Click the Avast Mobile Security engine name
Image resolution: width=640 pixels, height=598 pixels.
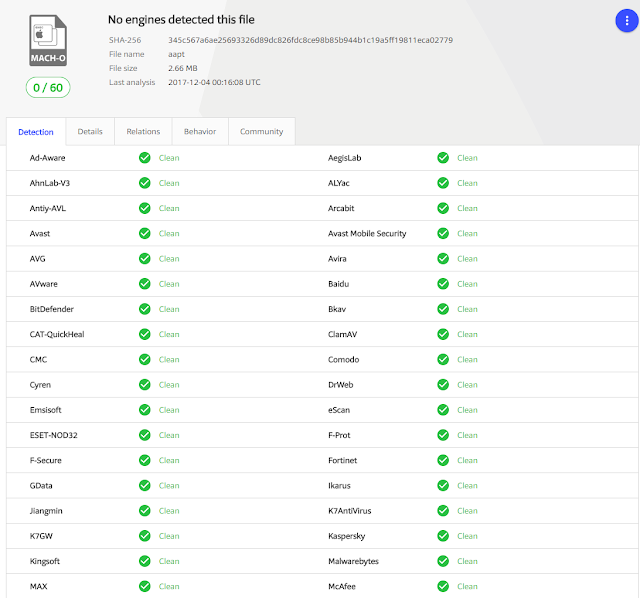pyautogui.click(x=367, y=233)
